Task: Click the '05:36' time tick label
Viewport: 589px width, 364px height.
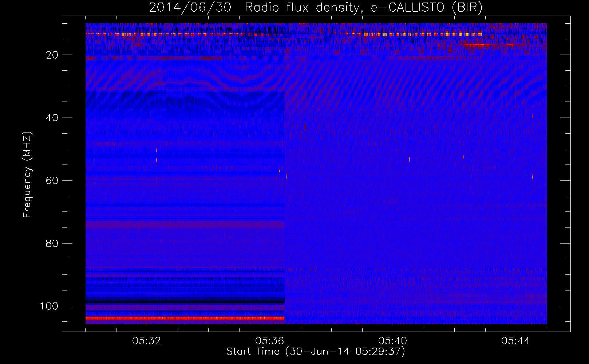Action: tap(270, 341)
